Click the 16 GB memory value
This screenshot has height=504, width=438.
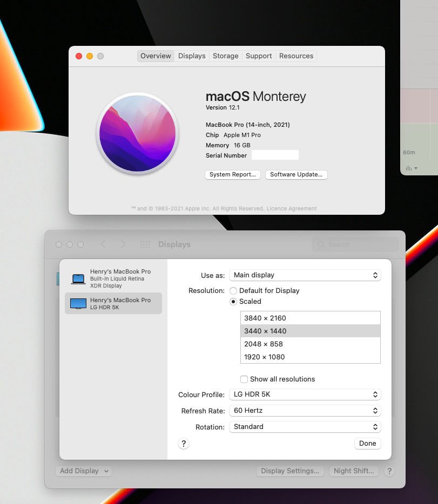pyautogui.click(x=242, y=145)
